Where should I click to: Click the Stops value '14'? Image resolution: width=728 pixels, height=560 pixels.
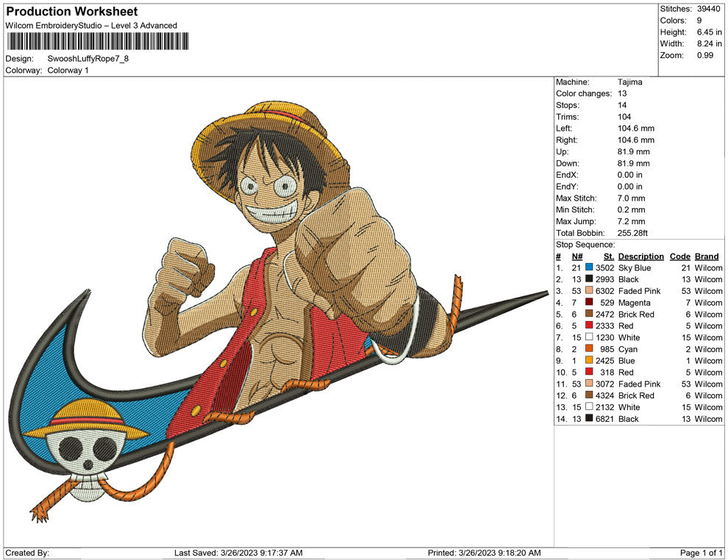[622, 105]
